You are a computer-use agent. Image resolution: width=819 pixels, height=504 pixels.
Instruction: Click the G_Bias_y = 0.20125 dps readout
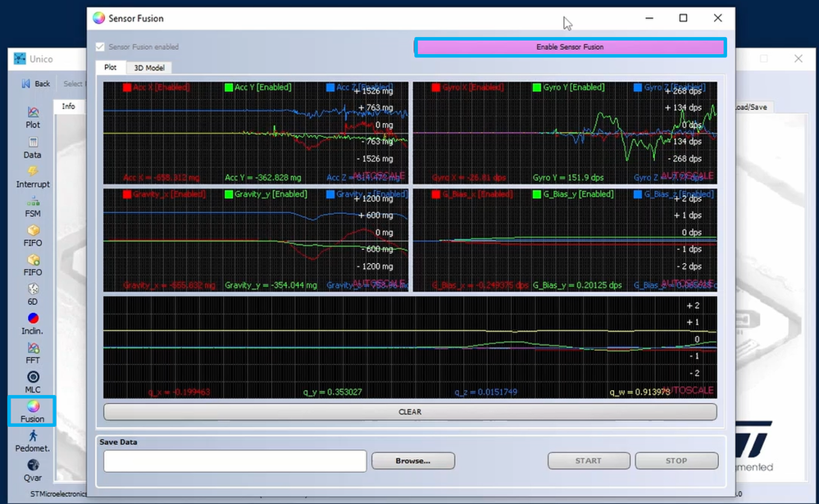pos(577,285)
